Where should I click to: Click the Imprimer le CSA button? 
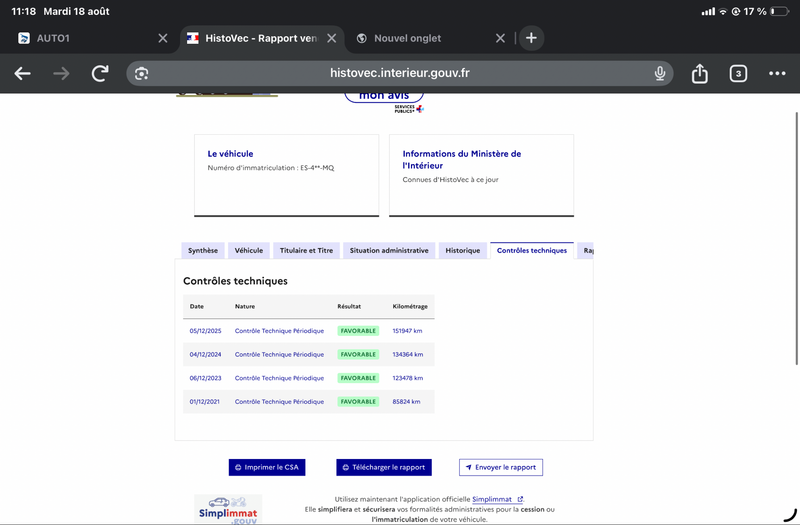click(267, 467)
